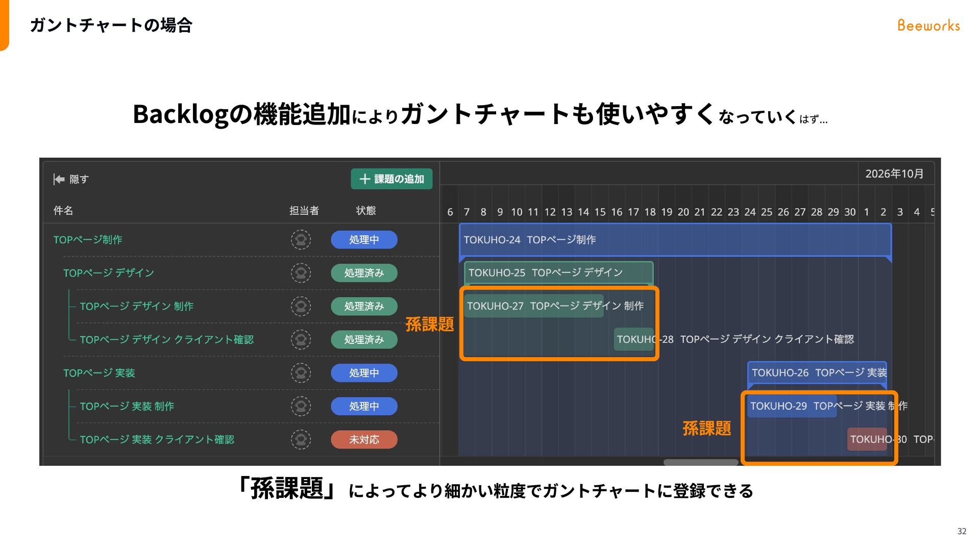Screen dimensions: 980x551
Task: Click assignee avatar for TOPページ 実装 制作 row
Action: tap(301, 406)
